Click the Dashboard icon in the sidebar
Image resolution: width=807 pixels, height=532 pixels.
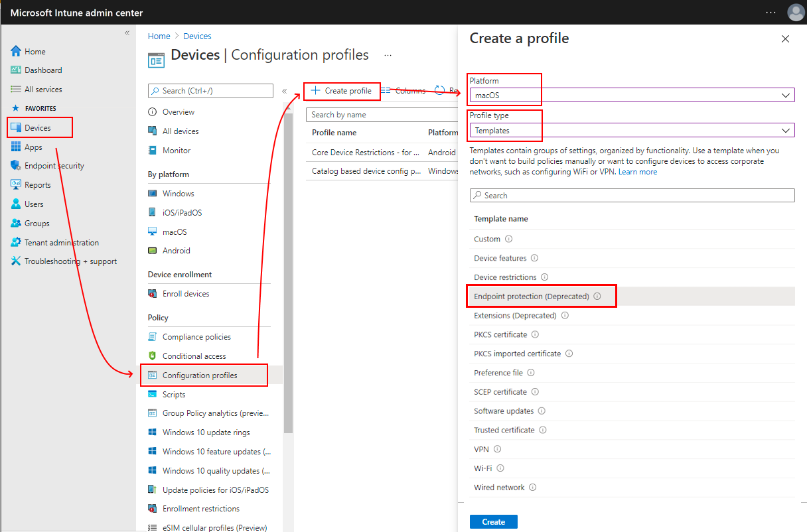click(17, 70)
